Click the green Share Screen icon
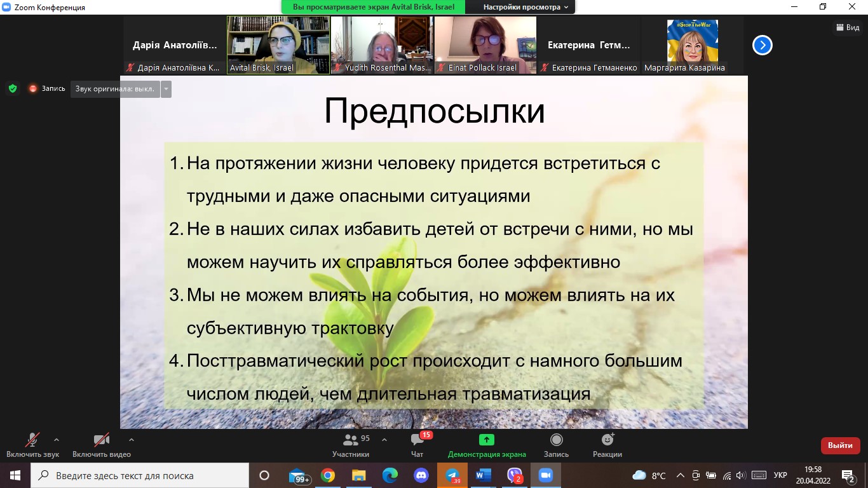The image size is (868, 488). [x=487, y=440]
